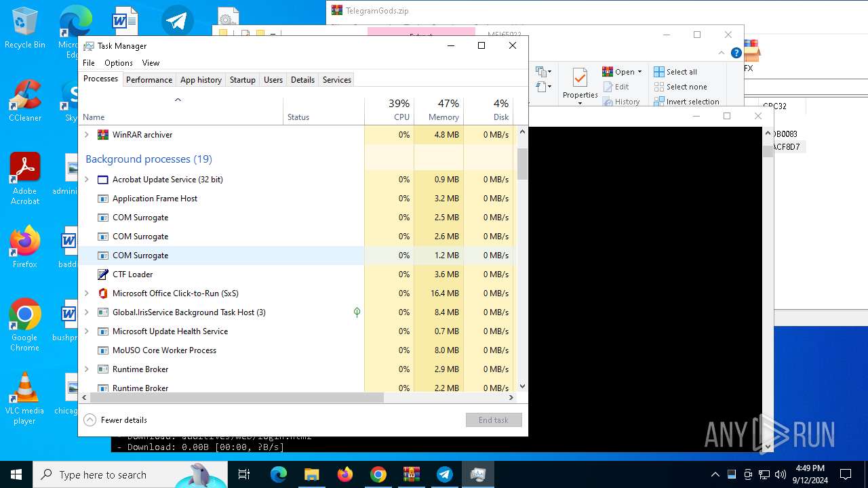Open Chrome from the taskbar
Viewport: 868px width, 488px height.
point(378,474)
